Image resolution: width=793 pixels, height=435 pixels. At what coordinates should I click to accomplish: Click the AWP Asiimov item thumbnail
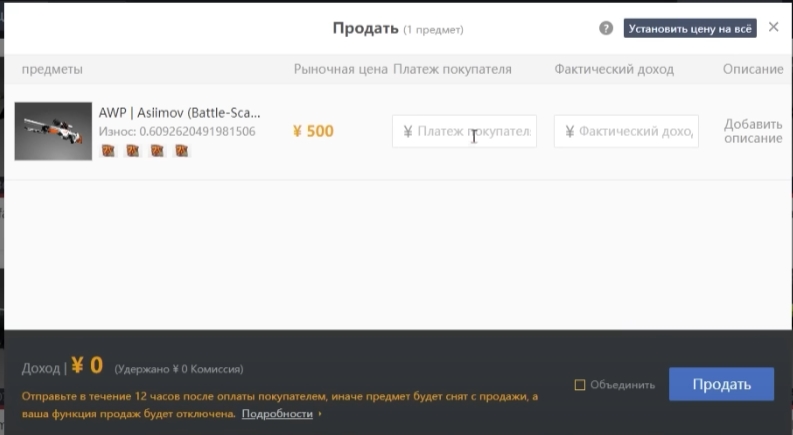click(53, 131)
